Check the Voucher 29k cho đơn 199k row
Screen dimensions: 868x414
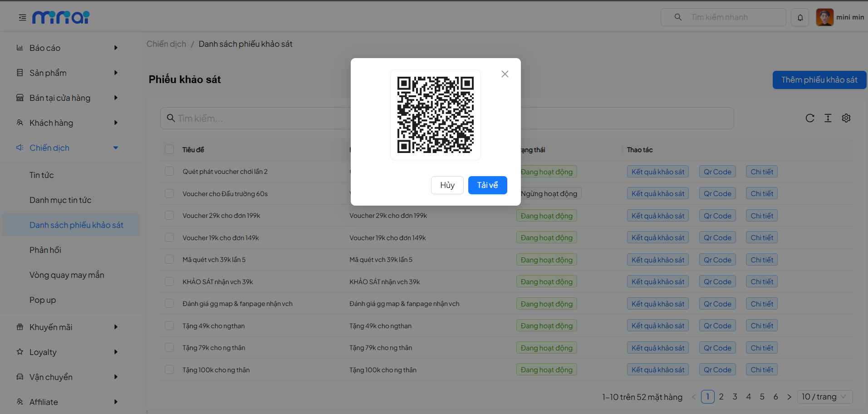pos(169,216)
